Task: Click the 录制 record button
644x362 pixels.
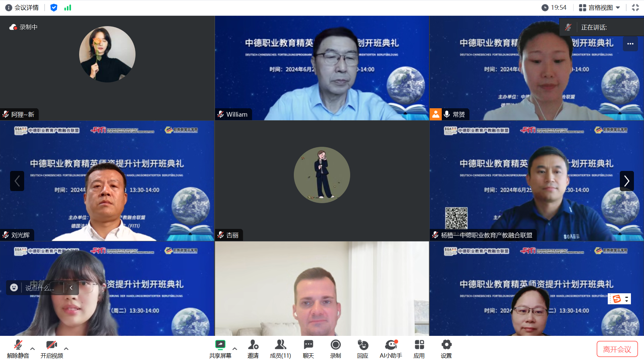Action: [x=335, y=349]
